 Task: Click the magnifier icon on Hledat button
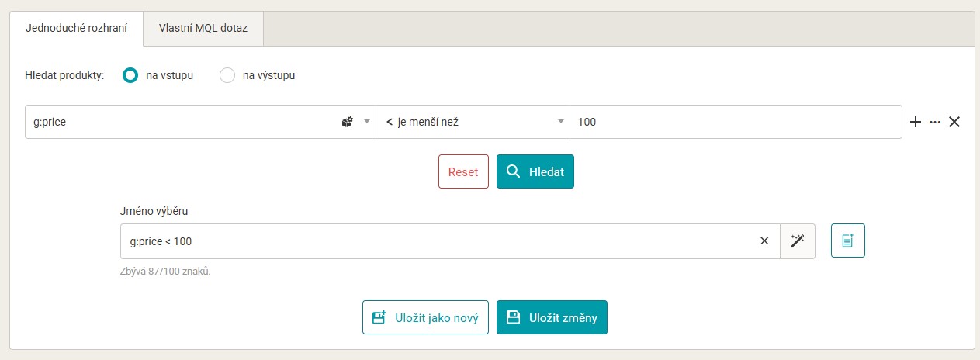pyautogui.click(x=513, y=171)
